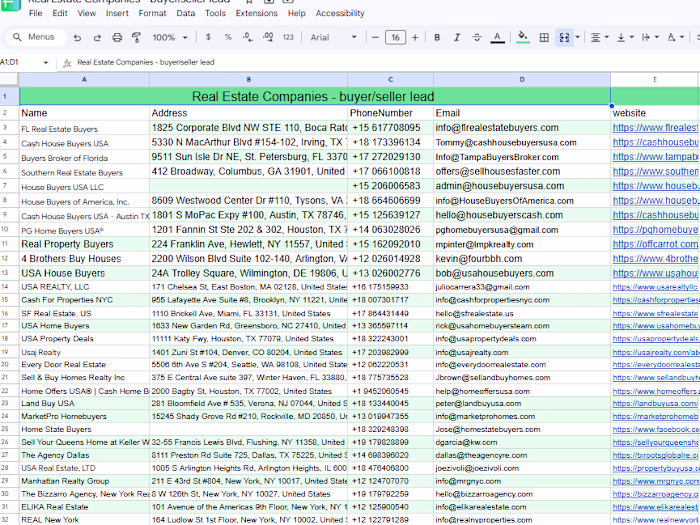Viewport: 700px width, 525px height.
Task: Toggle merge cells button
Action: pyautogui.click(x=564, y=38)
